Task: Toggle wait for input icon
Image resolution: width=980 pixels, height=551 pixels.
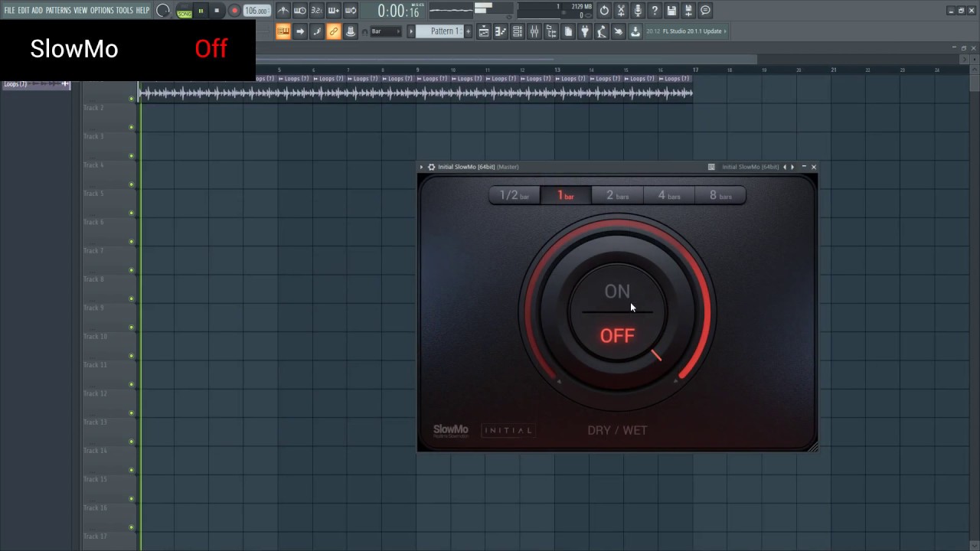Action: (x=300, y=11)
